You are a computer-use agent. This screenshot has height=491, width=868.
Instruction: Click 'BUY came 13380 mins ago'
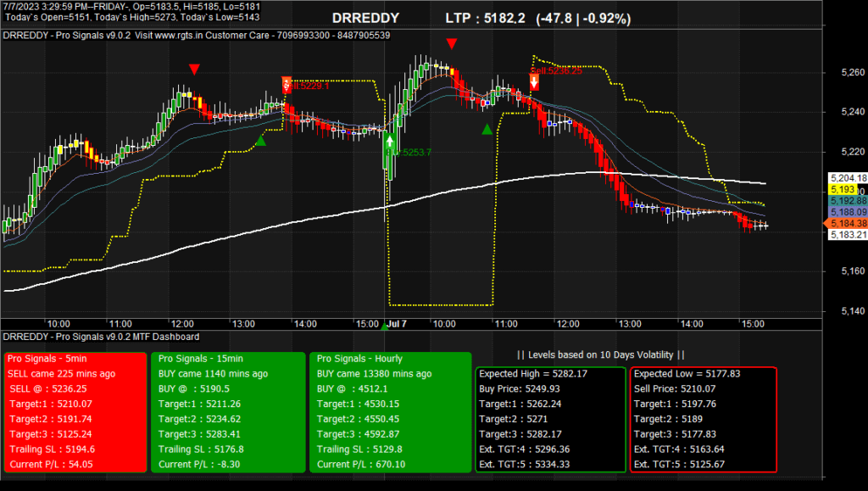374,374
